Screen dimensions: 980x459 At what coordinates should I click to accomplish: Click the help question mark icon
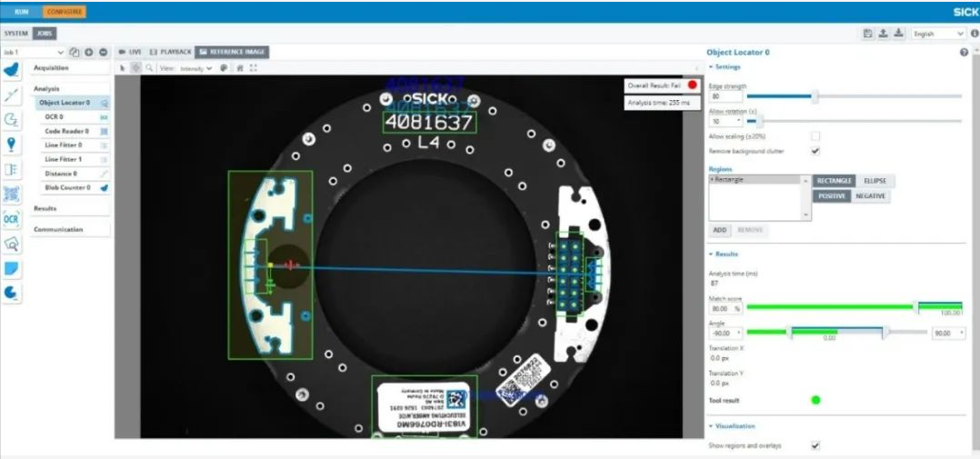[964, 53]
